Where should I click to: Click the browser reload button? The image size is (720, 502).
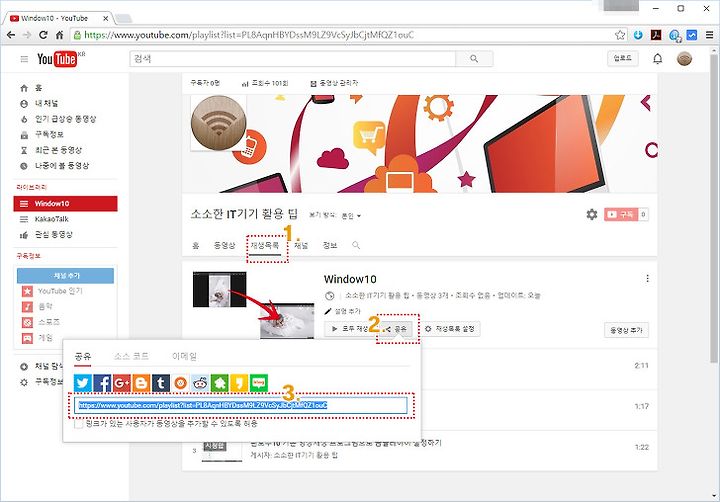(x=43, y=35)
